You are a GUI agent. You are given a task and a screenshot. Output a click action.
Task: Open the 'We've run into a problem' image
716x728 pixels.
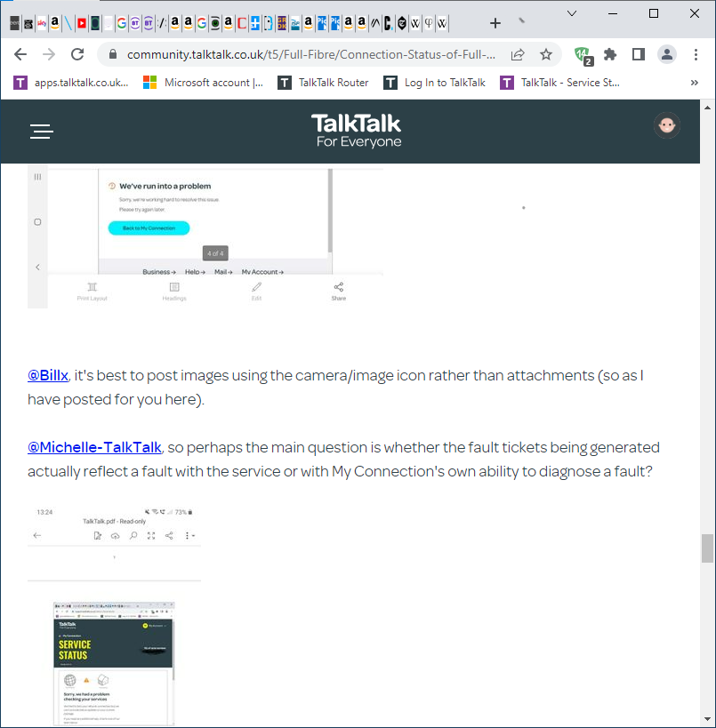coord(205,236)
